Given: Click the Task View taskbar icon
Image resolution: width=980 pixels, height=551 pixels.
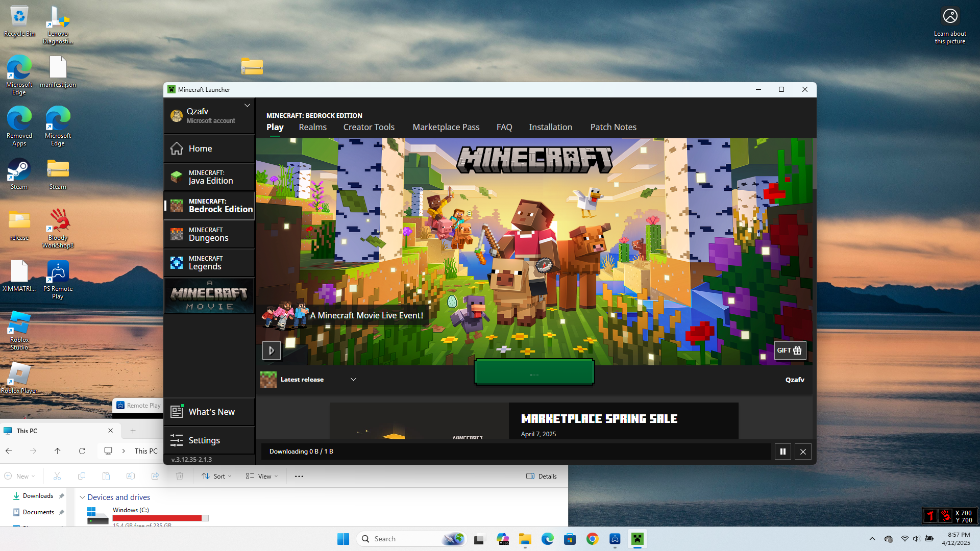Looking at the screenshot, I should 479,539.
